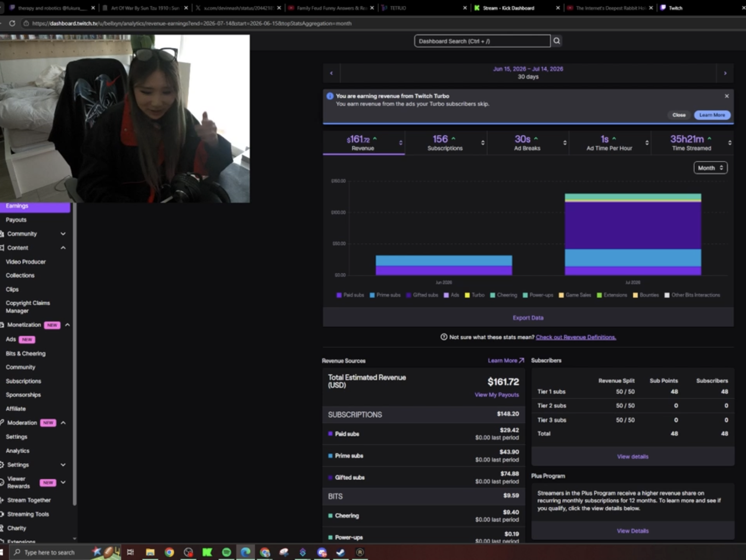The image size is (746, 560).
Task: Toggle Other Bits Interactions in the chart legend
Action: [692, 295]
